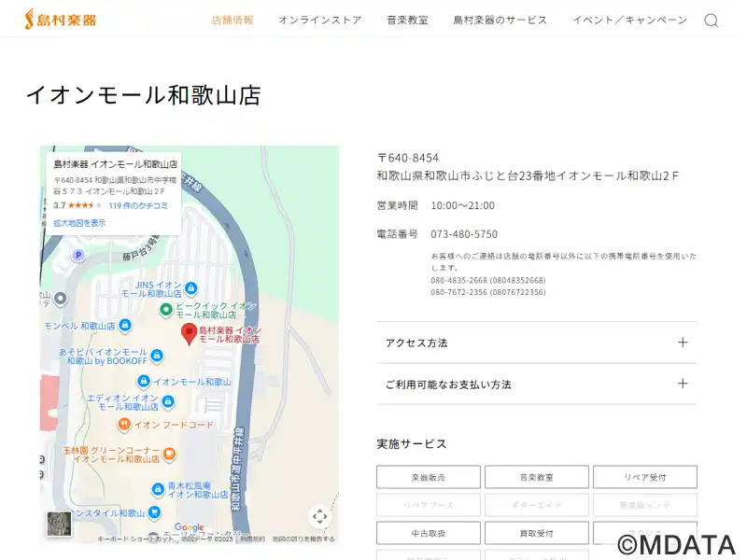Expand the アクセス方法 section
Viewport: 747px width, 560px height.
[536, 343]
